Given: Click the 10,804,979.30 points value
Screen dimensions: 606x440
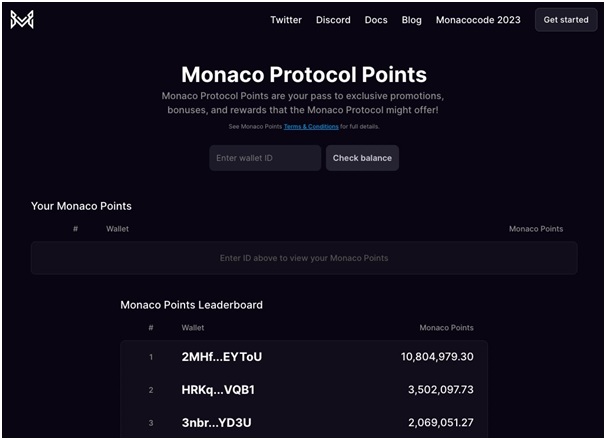Looking at the screenshot, I should pyautogui.click(x=437, y=356).
